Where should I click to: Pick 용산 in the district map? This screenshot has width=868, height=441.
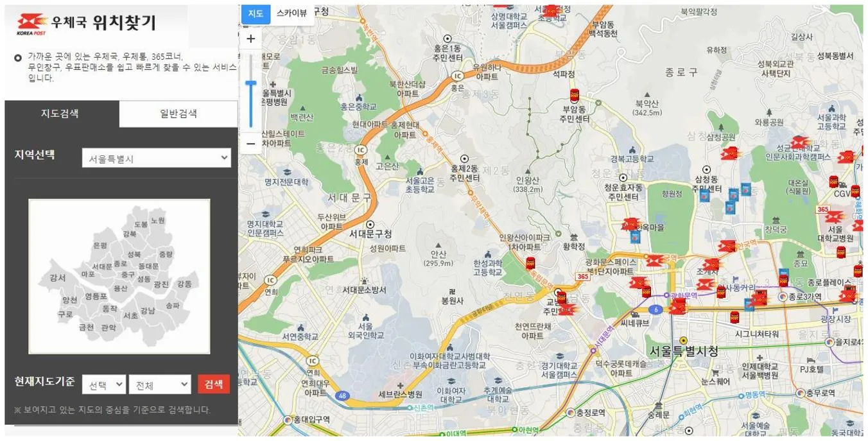[120, 289]
